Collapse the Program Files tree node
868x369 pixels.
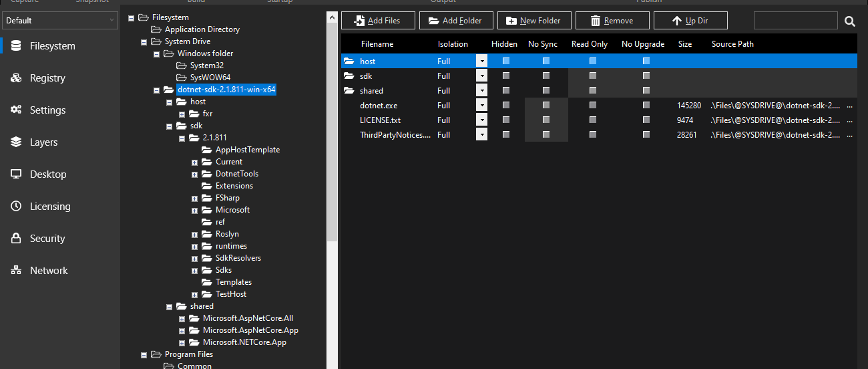pos(144,354)
